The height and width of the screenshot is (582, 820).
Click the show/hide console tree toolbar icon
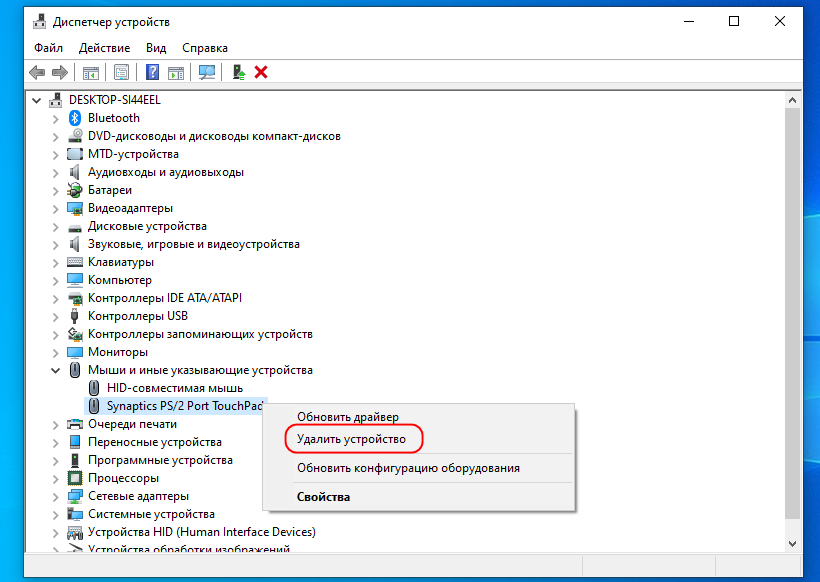pyautogui.click(x=91, y=72)
